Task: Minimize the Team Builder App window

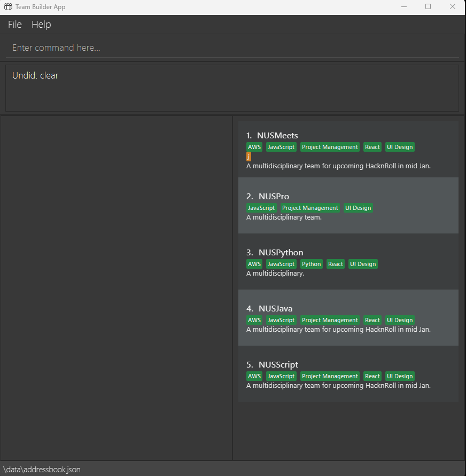Action: click(x=404, y=7)
